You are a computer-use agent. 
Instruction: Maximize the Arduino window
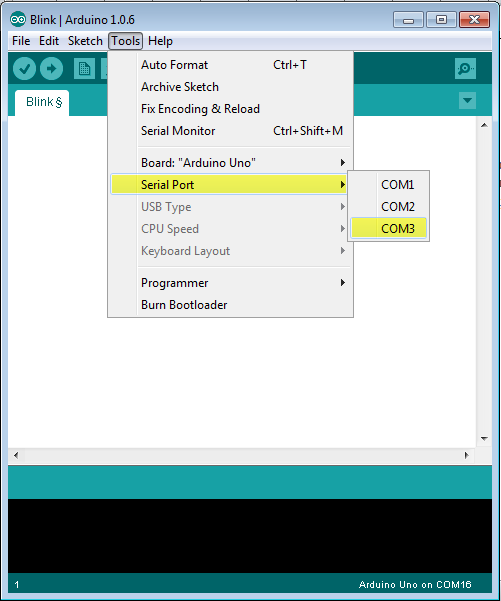[441, 20]
